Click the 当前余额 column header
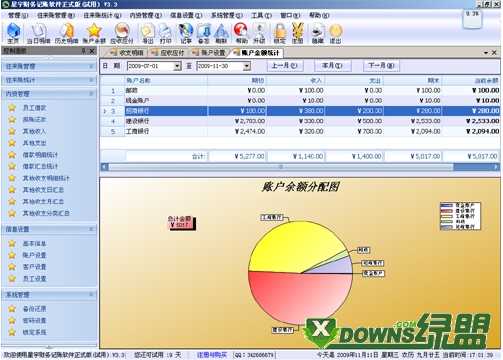The image size is (503, 360). (x=471, y=80)
